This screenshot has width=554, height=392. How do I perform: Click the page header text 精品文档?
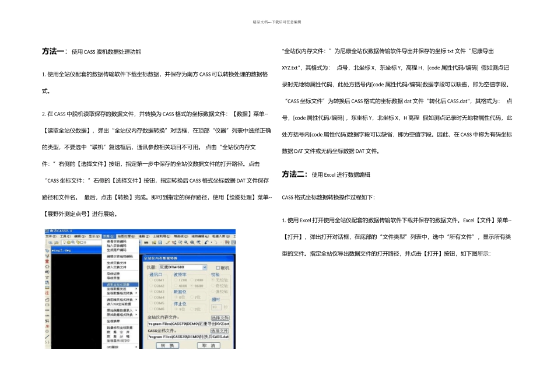[x=261, y=22]
